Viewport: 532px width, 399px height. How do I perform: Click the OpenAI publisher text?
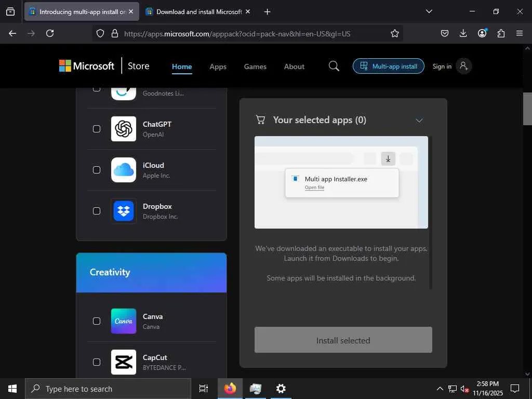(153, 135)
